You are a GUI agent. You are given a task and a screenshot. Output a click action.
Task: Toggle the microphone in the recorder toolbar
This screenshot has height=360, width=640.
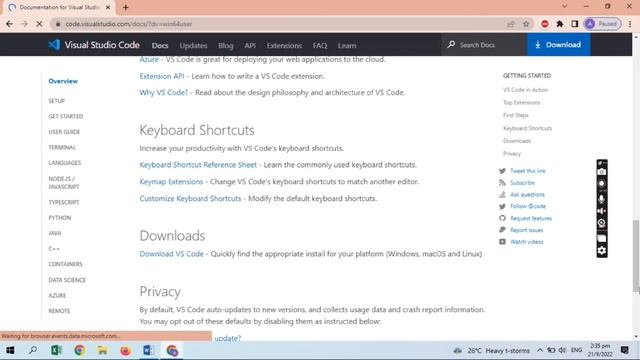(602, 199)
